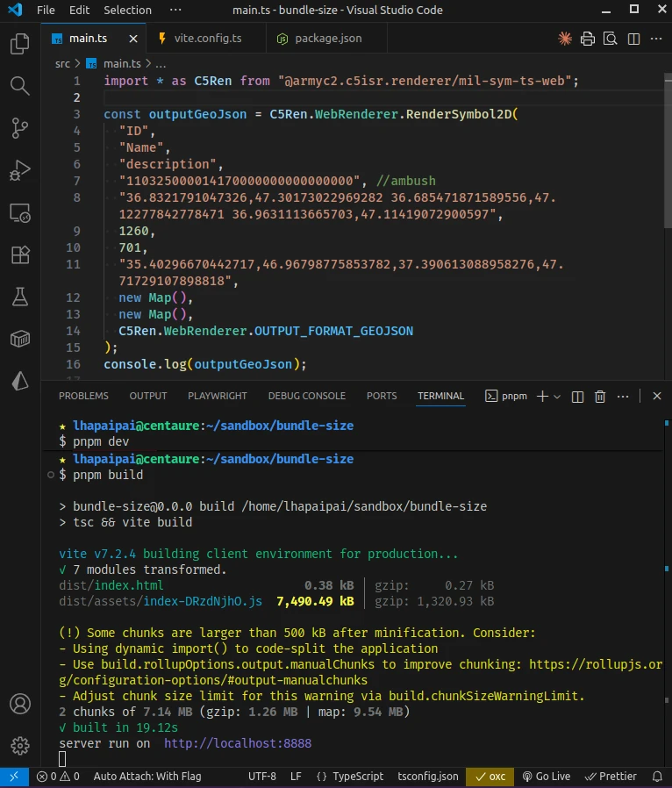Open the Explorer view in activity bar
672x788 pixels.
20,44
